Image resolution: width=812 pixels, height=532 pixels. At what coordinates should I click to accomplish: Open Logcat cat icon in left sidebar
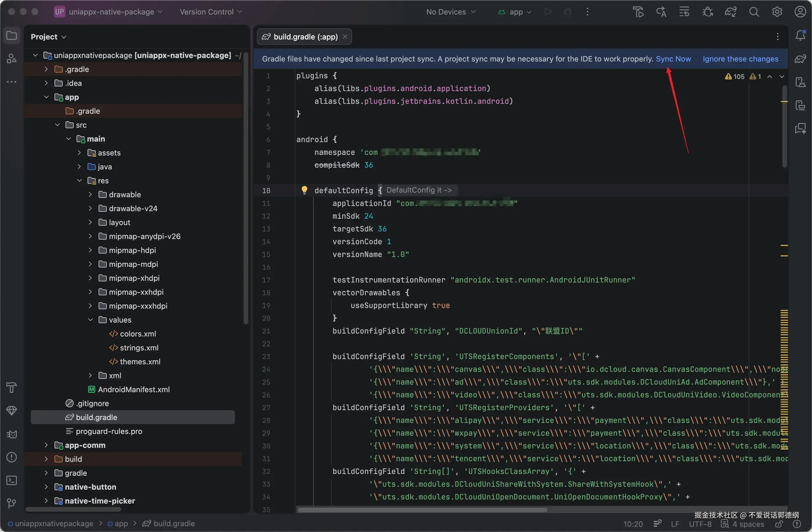(x=12, y=434)
